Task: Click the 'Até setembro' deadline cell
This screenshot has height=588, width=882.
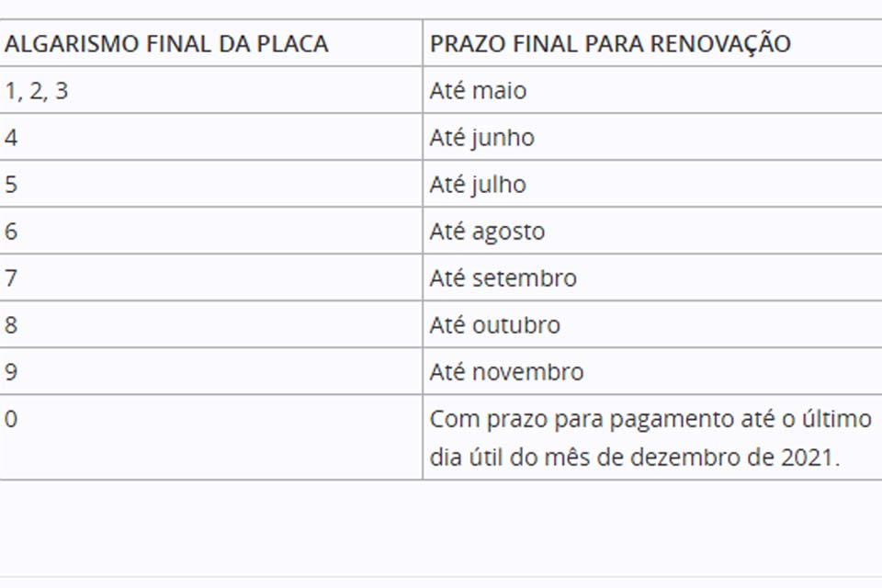Action: coord(503,278)
